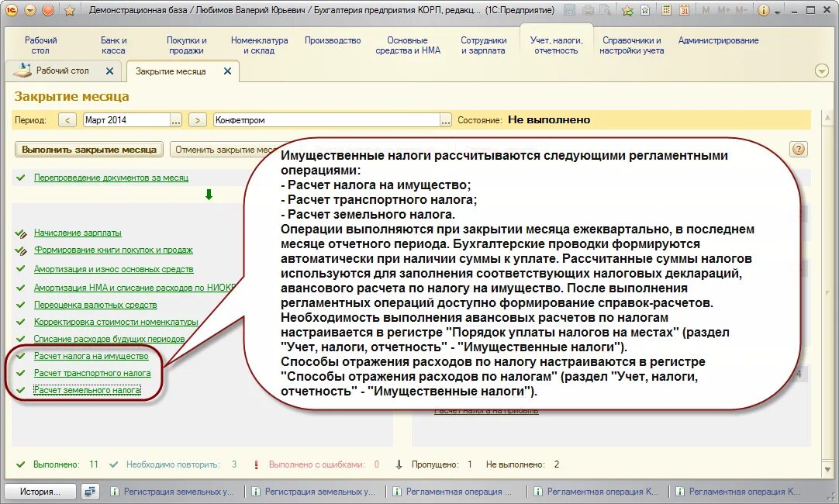Screen dimensions: 839x504
Task: Go to previous period with left arrow
Action: point(67,120)
